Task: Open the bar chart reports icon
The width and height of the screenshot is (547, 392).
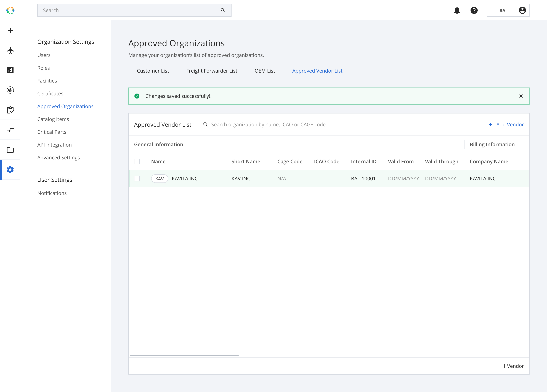Action: point(10,70)
